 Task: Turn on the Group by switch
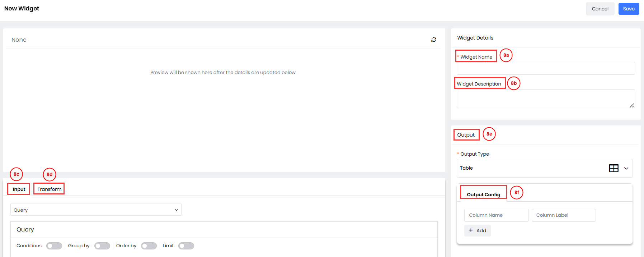(x=102, y=246)
